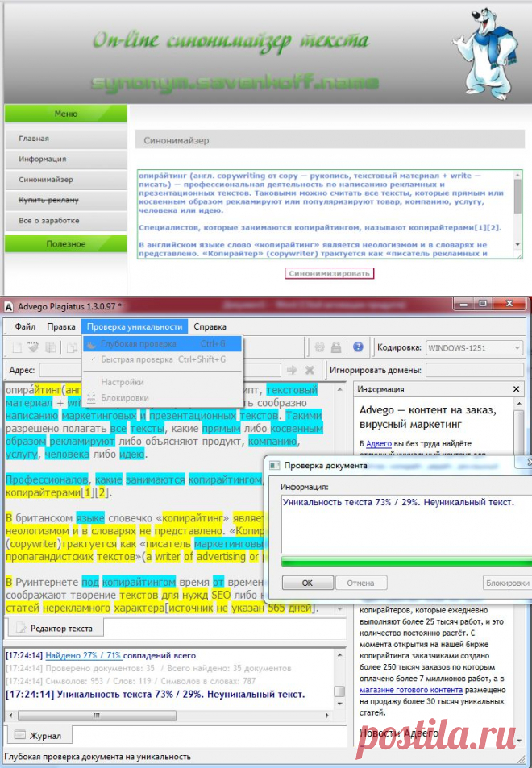Select Блокировки in the dropdown menu
The height and width of the screenshot is (768, 532).
tap(163, 398)
